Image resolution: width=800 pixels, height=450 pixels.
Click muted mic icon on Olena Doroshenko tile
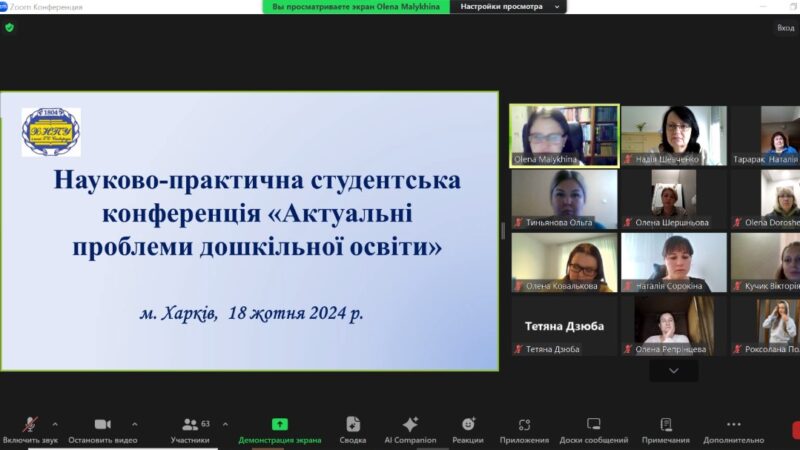(737, 223)
